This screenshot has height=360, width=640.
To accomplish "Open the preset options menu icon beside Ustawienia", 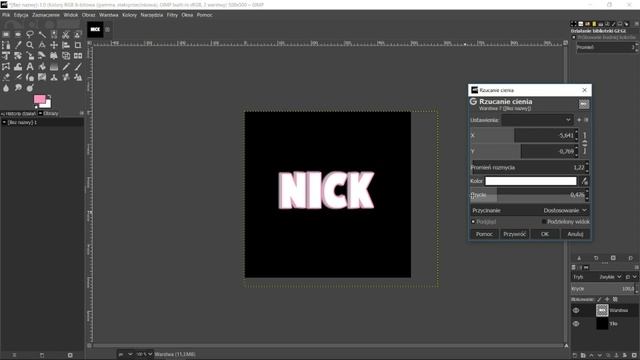I will pyautogui.click(x=587, y=120).
